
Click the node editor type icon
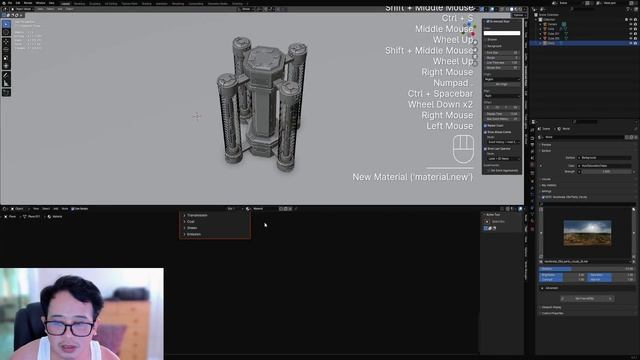5,209
